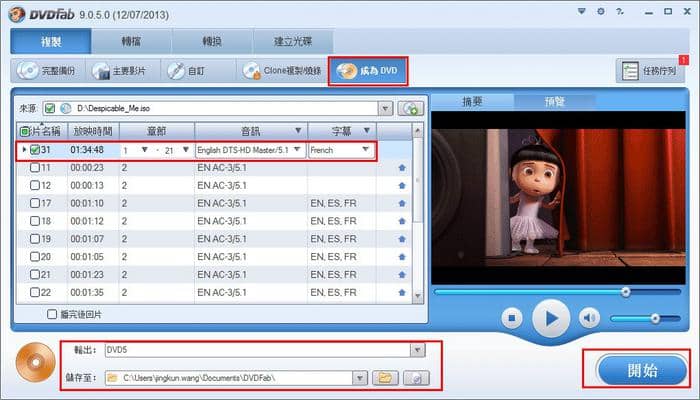Click star icon for title 12
Screen dimensions: 700x400
tap(402, 186)
